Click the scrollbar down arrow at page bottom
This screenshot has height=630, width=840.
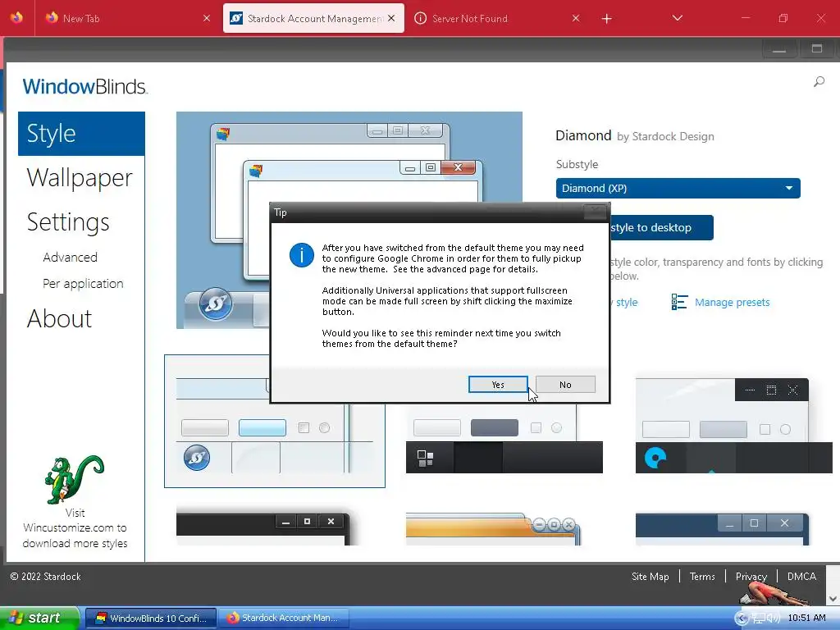[833, 598]
